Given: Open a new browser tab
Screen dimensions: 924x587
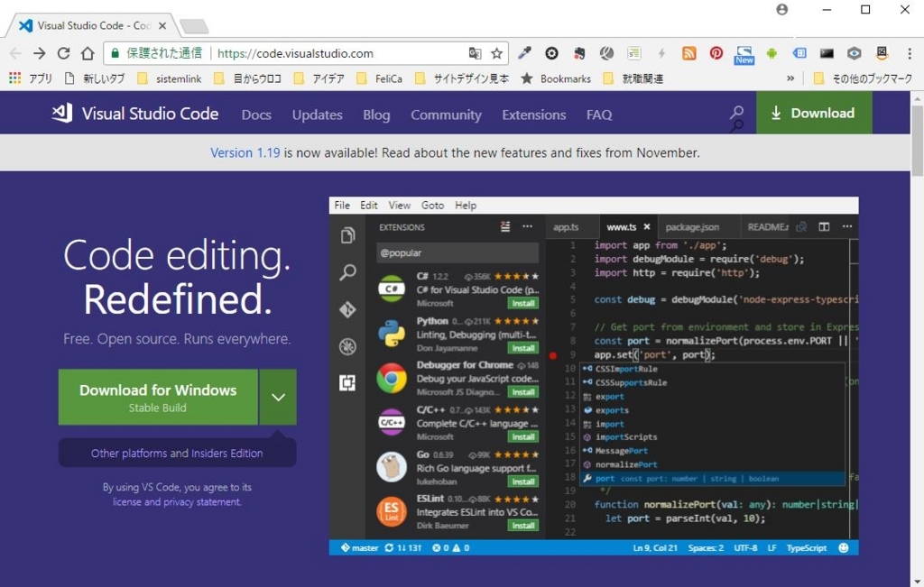Looking at the screenshot, I should pos(194,26).
